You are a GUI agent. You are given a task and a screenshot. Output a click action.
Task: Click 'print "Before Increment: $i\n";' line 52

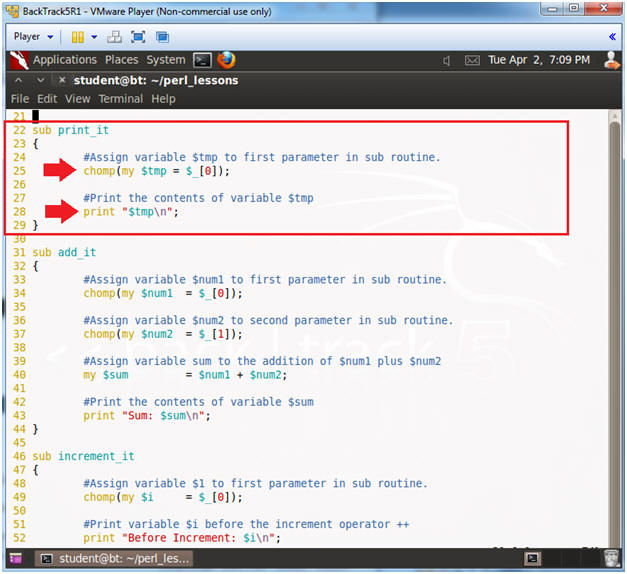(182, 538)
